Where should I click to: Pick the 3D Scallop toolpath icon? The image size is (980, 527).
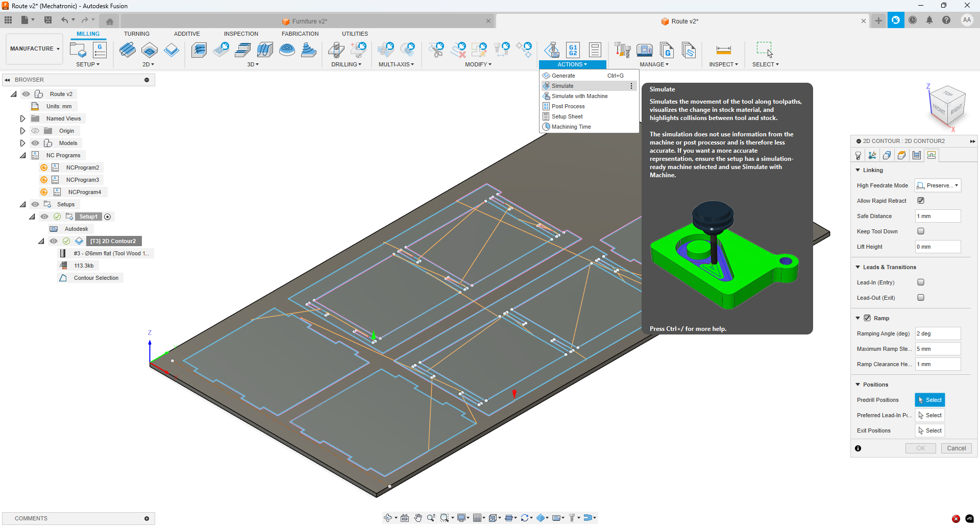pos(287,50)
